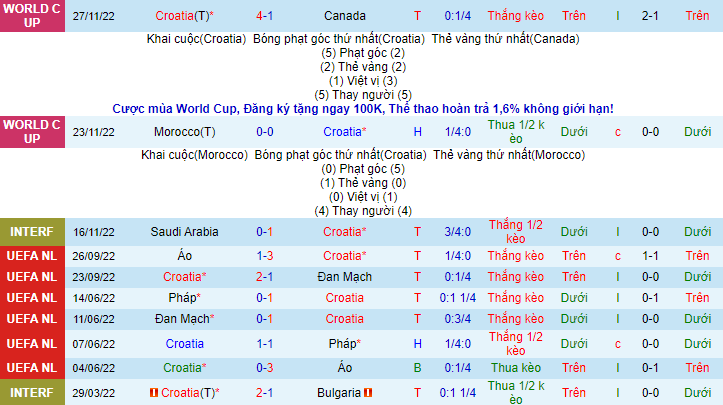
Task: Click 'Thắng kèo' in the Canada row
Action: [516, 16]
